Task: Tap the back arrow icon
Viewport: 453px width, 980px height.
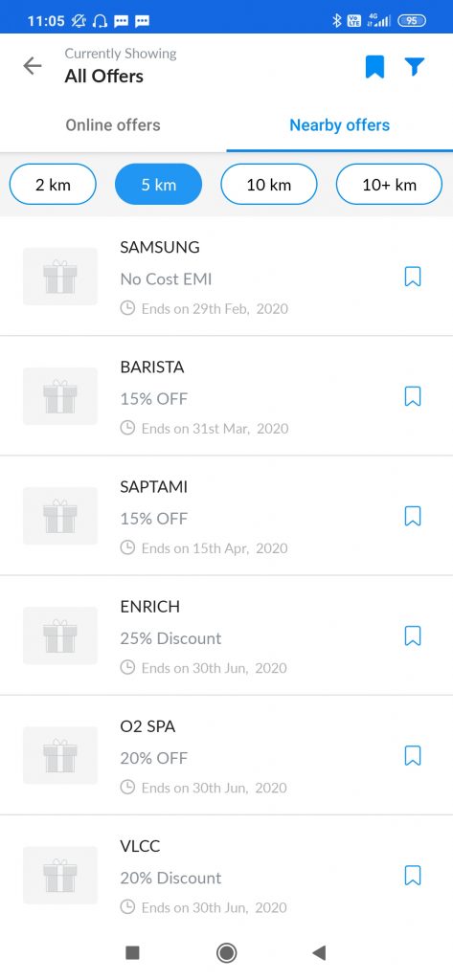Action: click(x=32, y=66)
